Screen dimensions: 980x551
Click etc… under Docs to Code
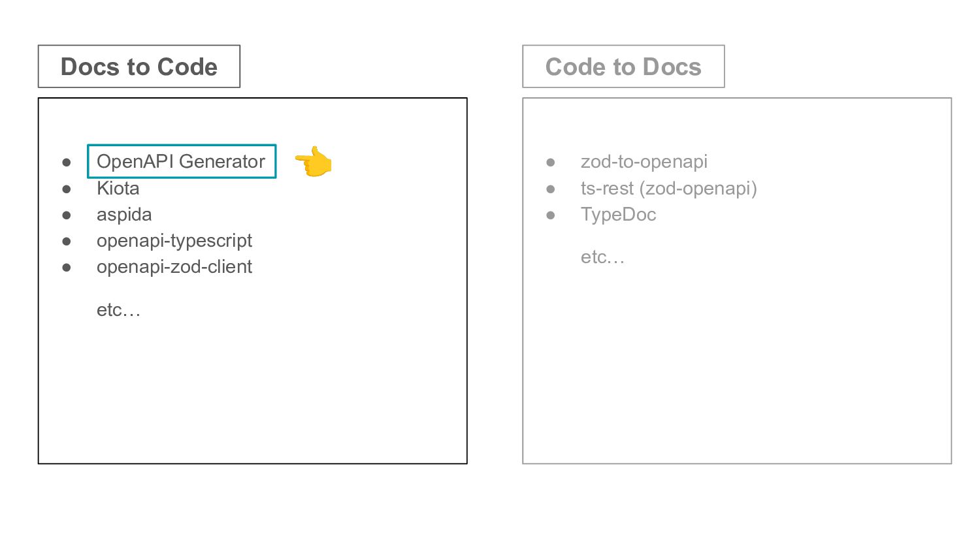click(118, 309)
